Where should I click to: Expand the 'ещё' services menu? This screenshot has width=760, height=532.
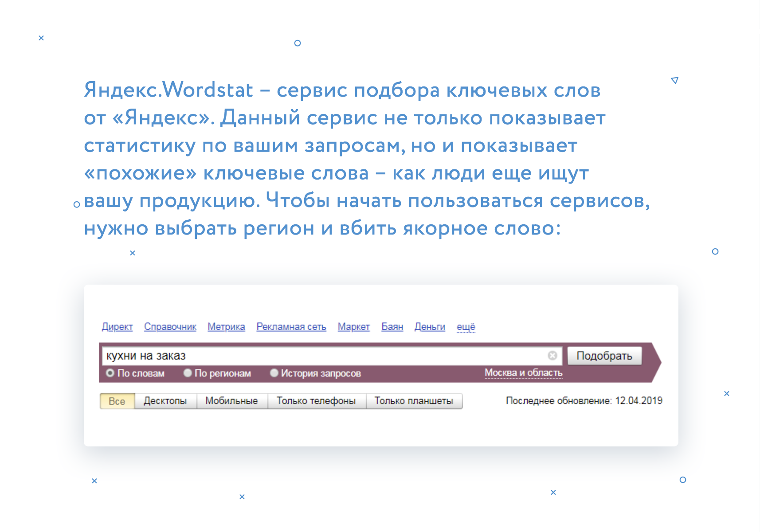pyautogui.click(x=466, y=327)
